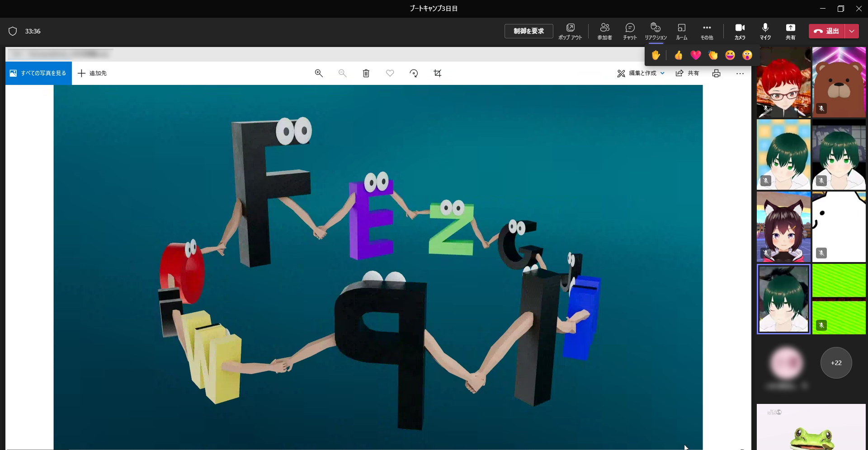
Task: Send the applause reaction
Action: (x=713, y=55)
